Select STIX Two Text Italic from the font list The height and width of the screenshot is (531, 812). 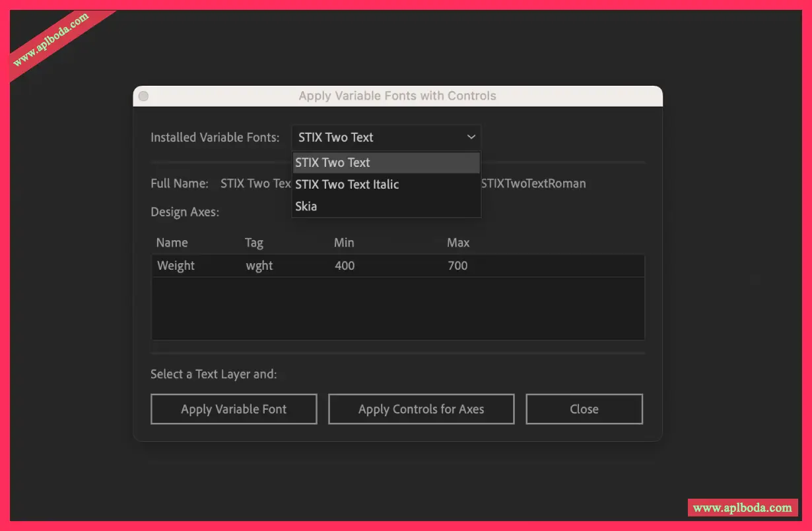point(347,185)
